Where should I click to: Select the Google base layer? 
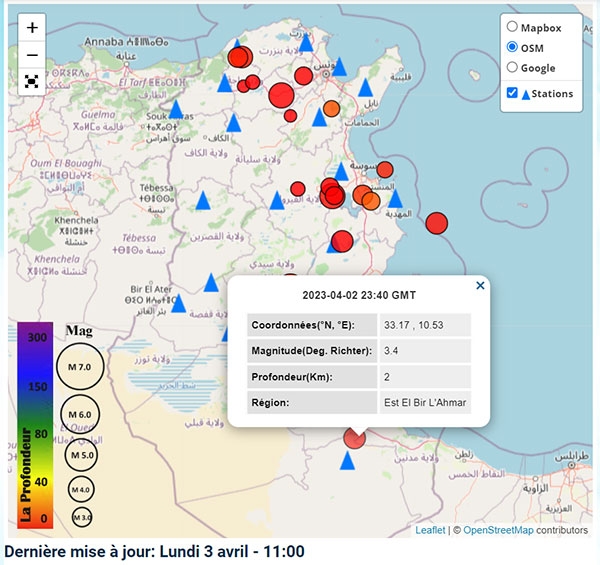512,67
